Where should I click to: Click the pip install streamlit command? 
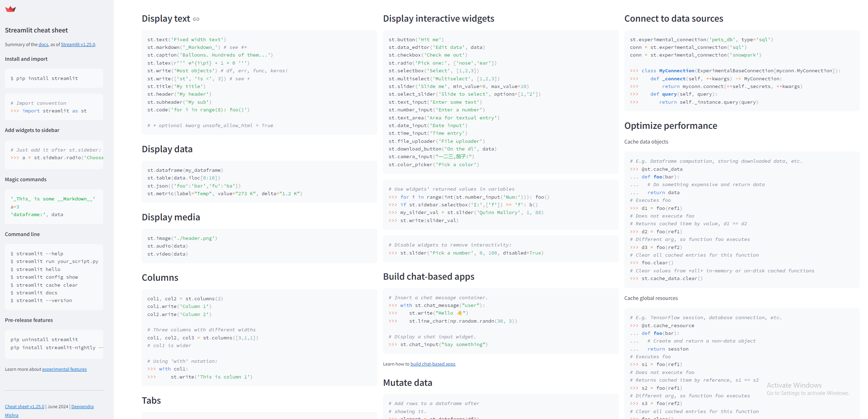pos(44,79)
